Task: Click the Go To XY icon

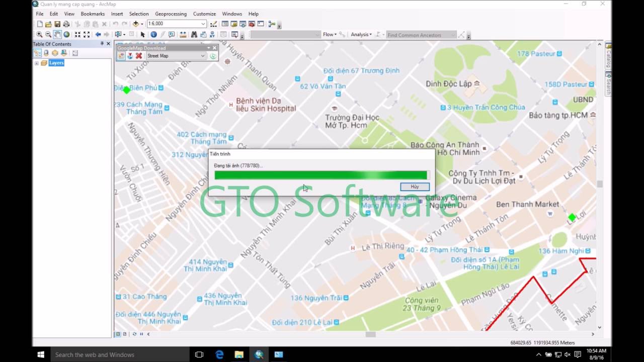Action: (212, 34)
